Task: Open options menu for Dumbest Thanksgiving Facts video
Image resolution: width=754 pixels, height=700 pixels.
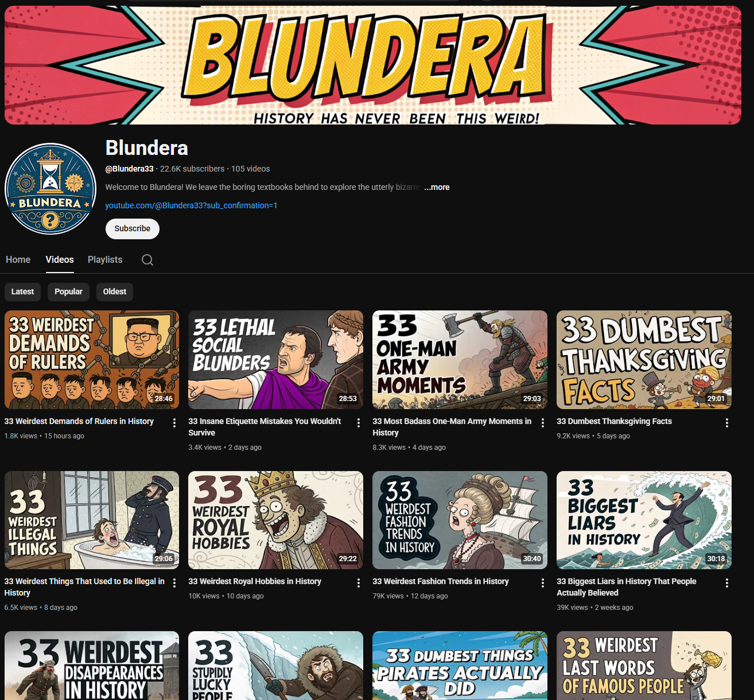Action: click(727, 423)
